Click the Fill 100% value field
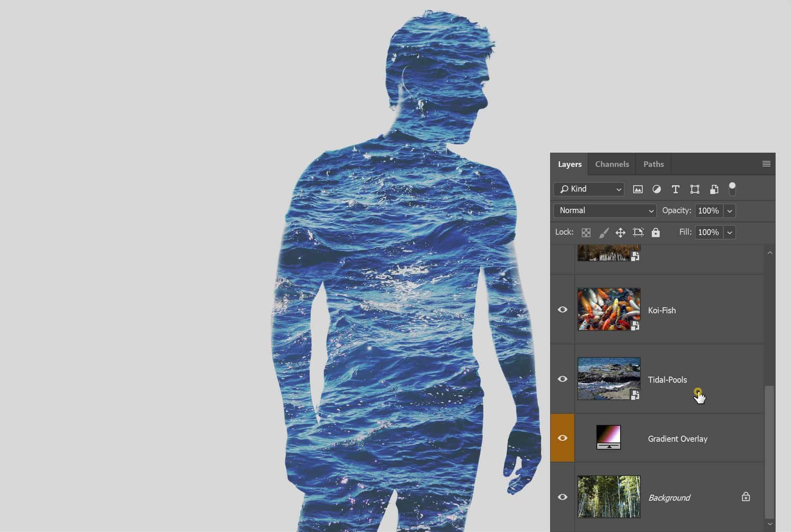This screenshot has height=532, width=791. click(709, 233)
